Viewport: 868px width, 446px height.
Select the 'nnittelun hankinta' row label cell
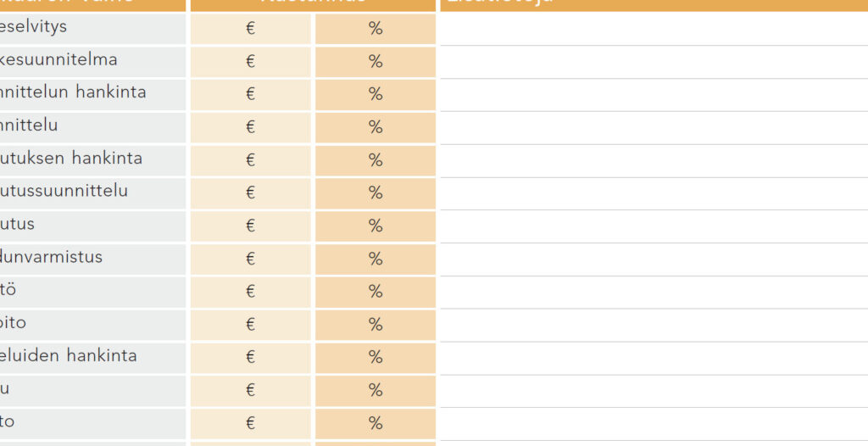(x=92, y=94)
